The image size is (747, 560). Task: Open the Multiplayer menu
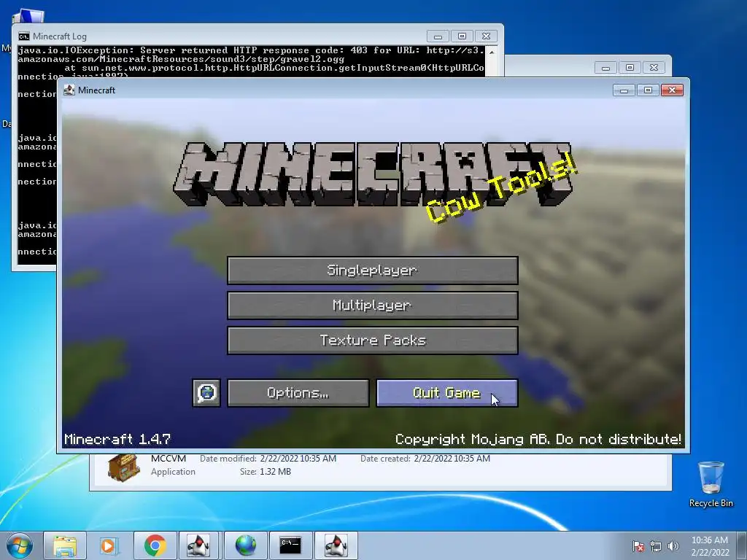click(x=373, y=306)
